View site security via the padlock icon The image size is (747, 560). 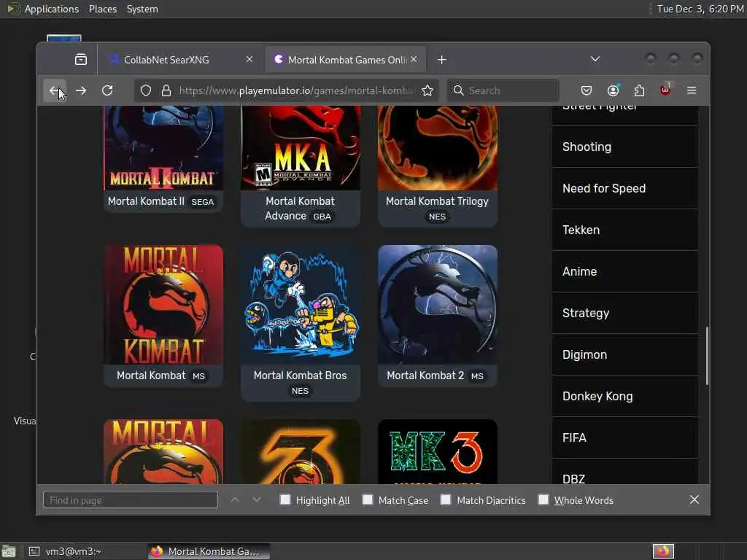pyautogui.click(x=166, y=90)
